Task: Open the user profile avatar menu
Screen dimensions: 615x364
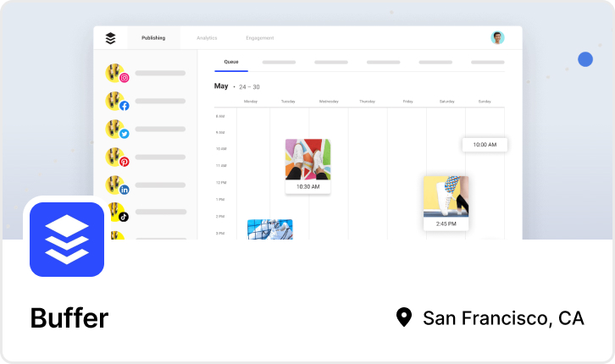Action: (x=497, y=37)
